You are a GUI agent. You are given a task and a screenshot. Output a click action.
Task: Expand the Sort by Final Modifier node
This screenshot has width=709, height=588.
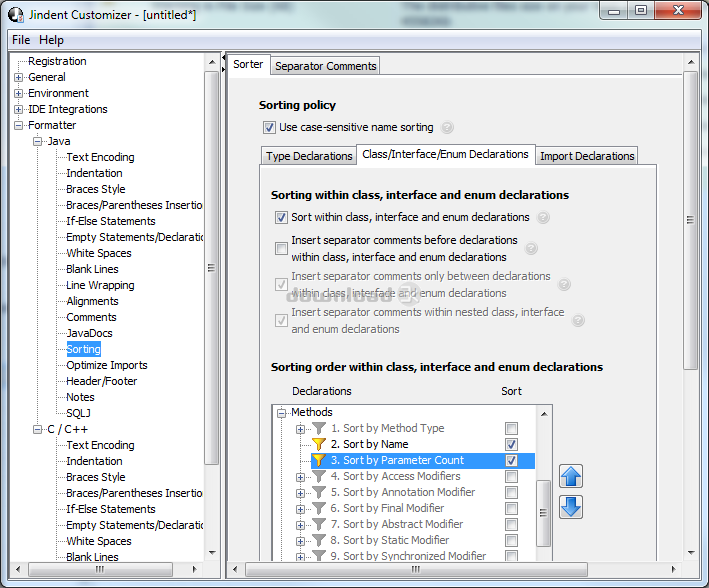pyautogui.click(x=300, y=509)
